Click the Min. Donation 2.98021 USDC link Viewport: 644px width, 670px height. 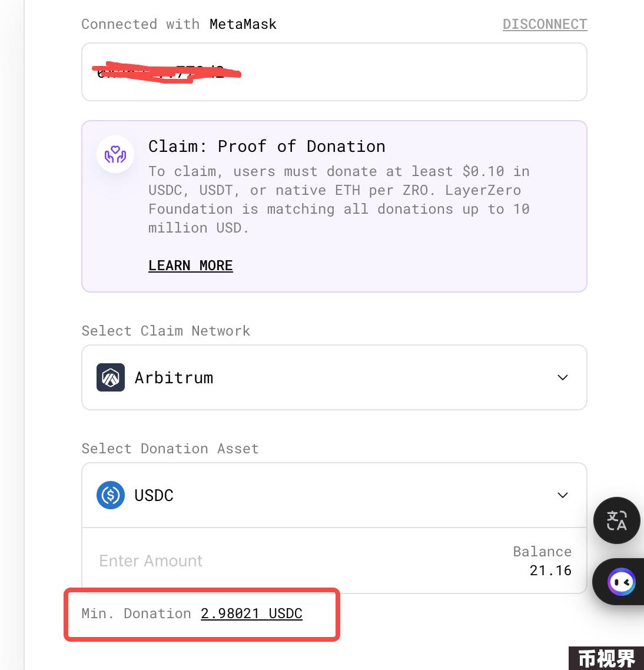point(251,613)
